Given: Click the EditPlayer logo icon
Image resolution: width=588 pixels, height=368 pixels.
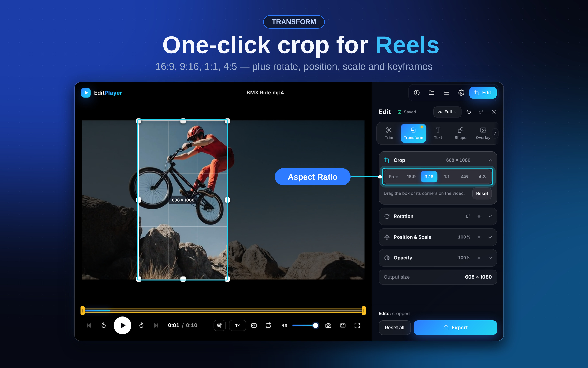Looking at the screenshot, I should tap(86, 93).
